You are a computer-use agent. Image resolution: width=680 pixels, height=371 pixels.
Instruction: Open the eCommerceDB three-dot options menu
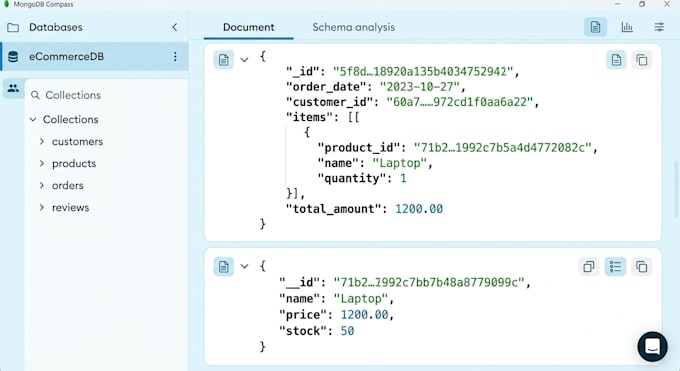175,56
